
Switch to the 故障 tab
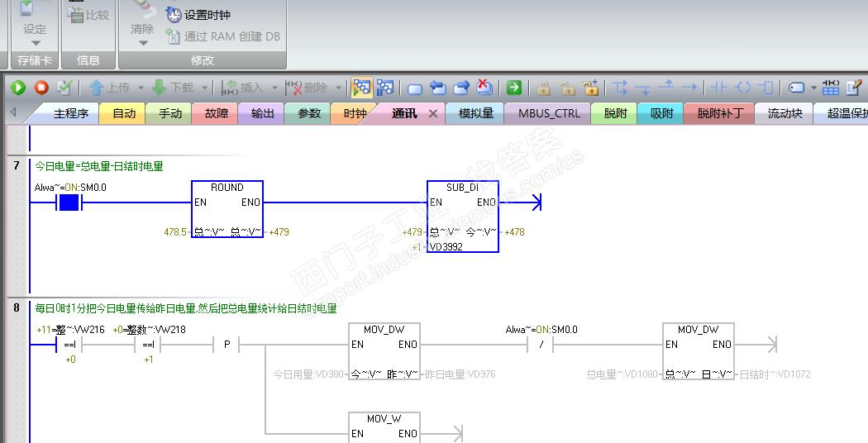point(217,113)
